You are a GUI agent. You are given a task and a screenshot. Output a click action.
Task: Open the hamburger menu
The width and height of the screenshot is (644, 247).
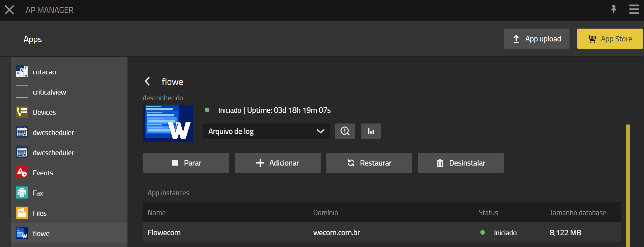(x=634, y=9)
